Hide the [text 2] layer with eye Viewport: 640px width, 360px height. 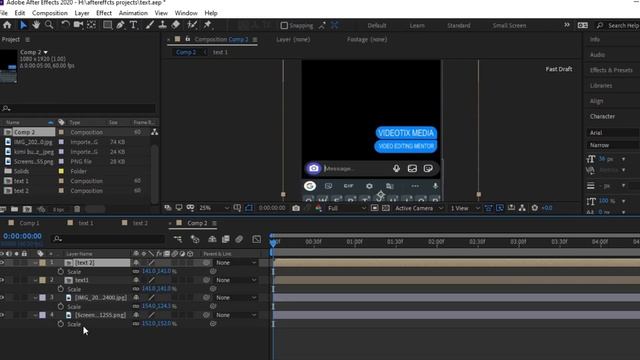(x=2, y=263)
